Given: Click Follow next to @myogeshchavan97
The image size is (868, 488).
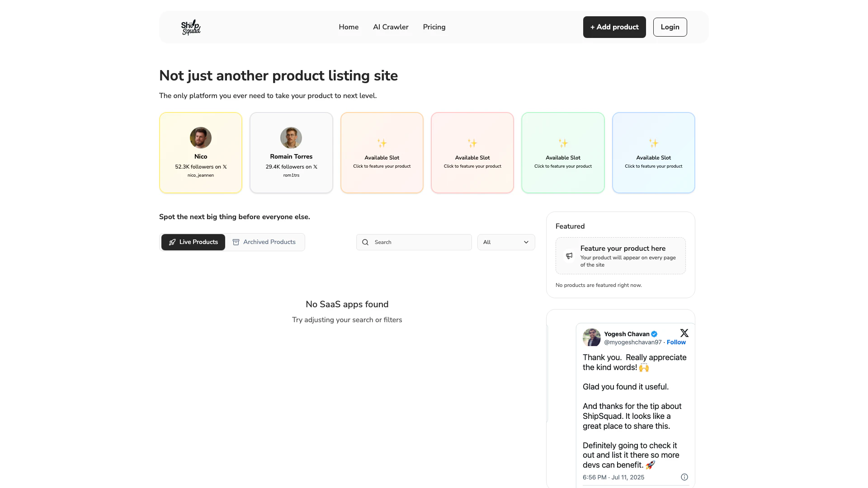Looking at the screenshot, I should point(676,343).
